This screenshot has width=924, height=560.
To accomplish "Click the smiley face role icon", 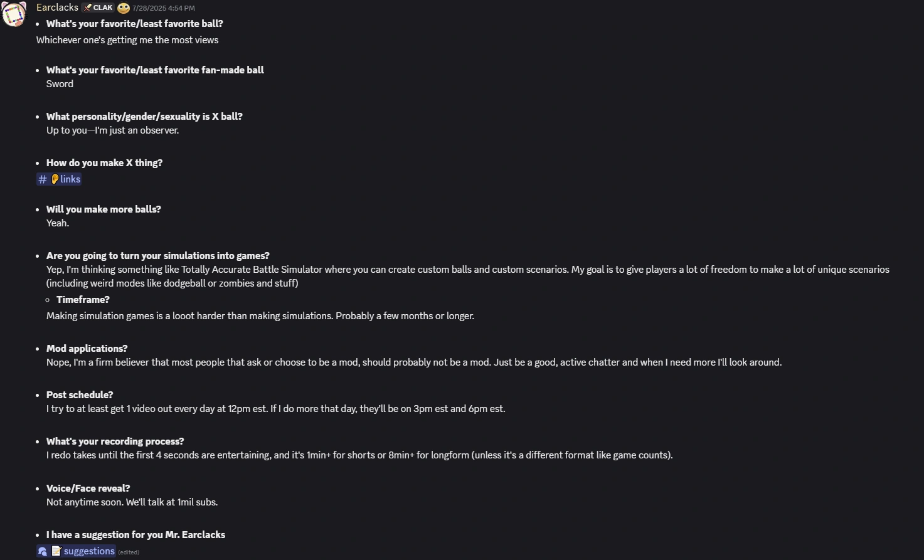I will [124, 8].
